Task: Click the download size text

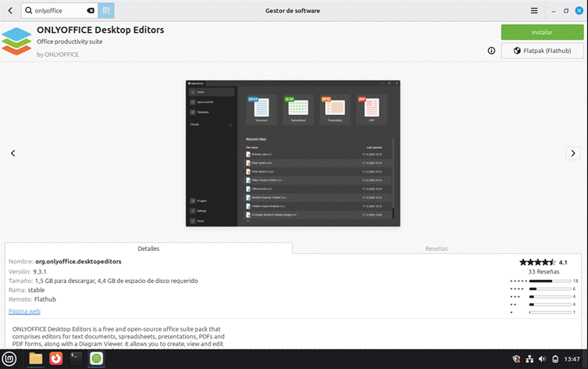Action: (x=116, y=281)
